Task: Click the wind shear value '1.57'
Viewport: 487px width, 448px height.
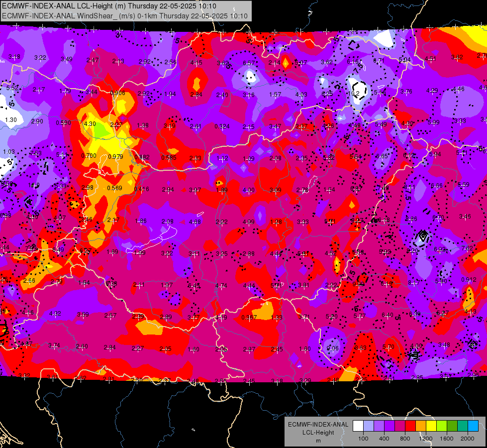Action: [x=275, y=94]
